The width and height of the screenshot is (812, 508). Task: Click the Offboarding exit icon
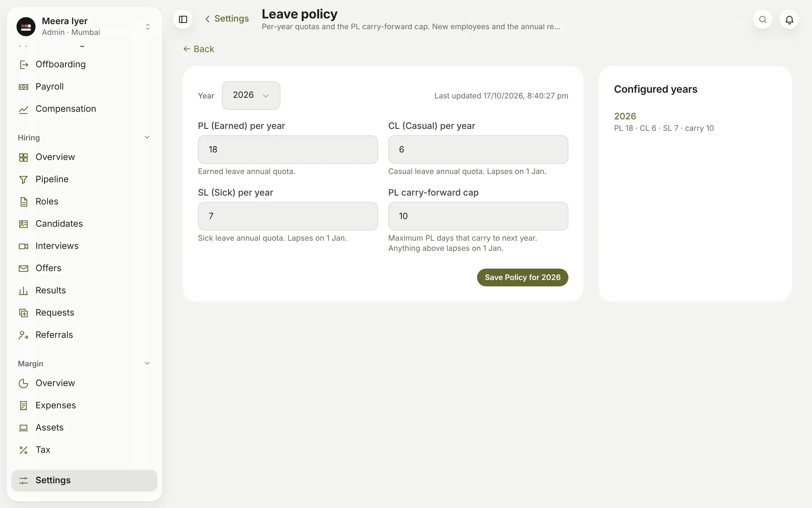click(23, 64)
